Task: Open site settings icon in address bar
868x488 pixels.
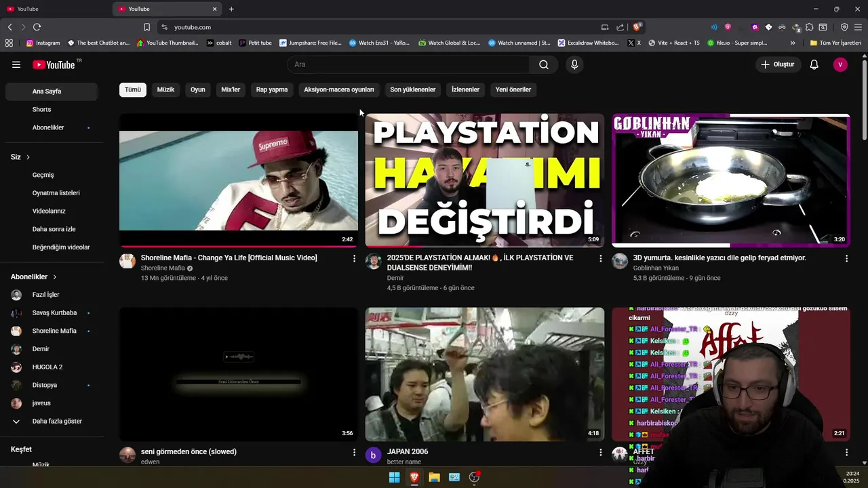Action: (164, 27)
